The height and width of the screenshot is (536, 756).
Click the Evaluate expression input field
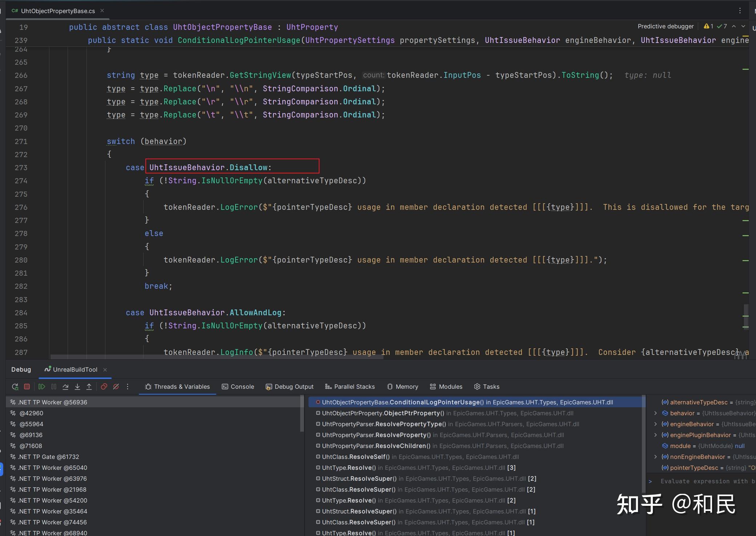[705, 481]
